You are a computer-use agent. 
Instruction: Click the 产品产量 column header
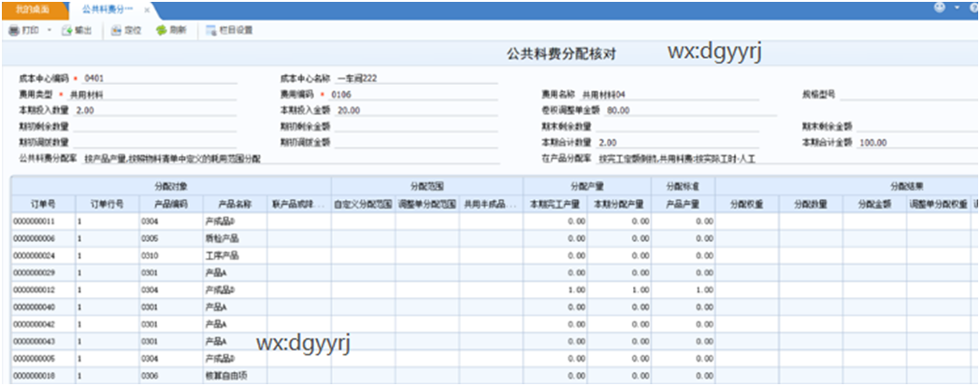683,205
